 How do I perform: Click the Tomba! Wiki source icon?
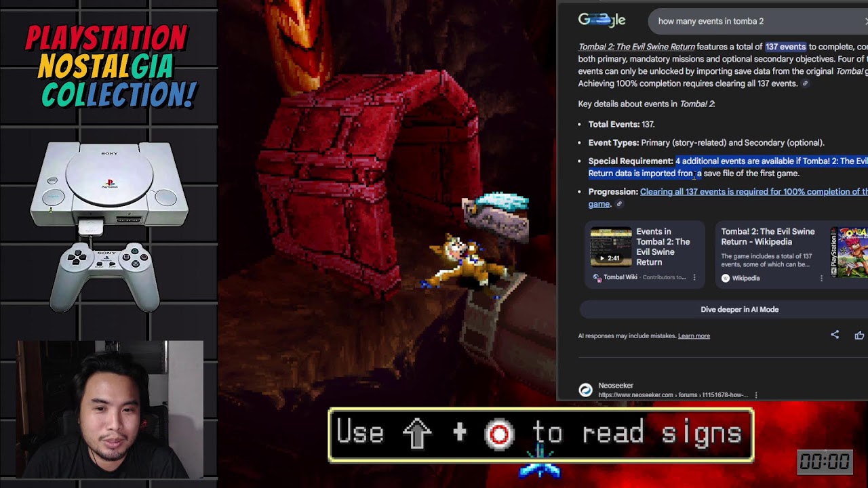tap(597, 277)
